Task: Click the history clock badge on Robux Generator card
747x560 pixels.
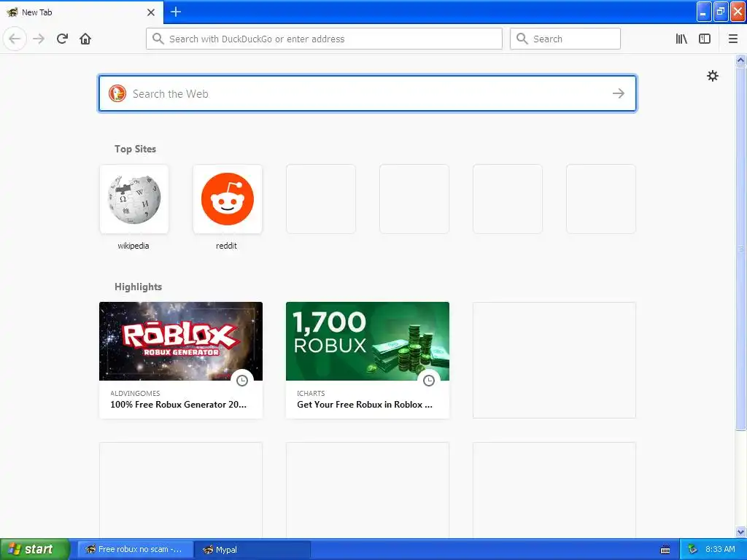Action: pyautogui.click(x=242, y=381)
